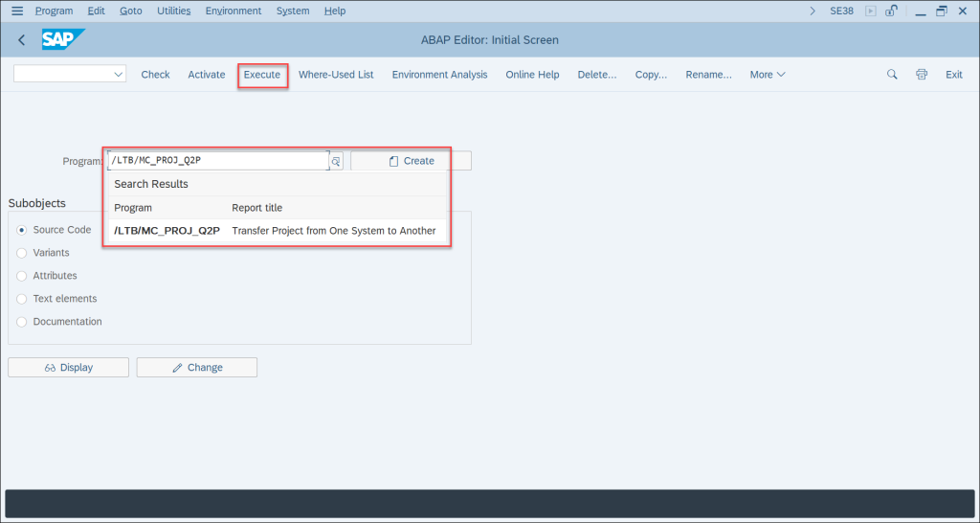Open value help icon beside Program field
This screenshot has height=523, width=980.
[336, 162]
